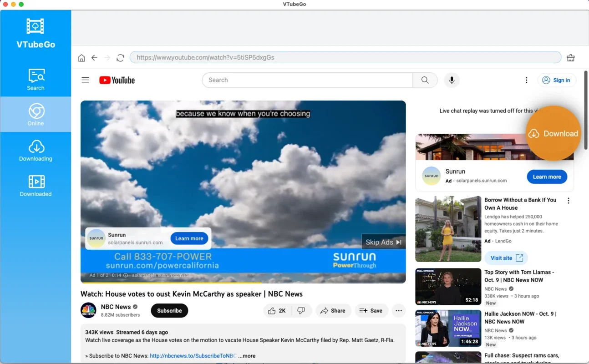
Task: Click the page vertical scrollbar
Action: coord(586,111)
